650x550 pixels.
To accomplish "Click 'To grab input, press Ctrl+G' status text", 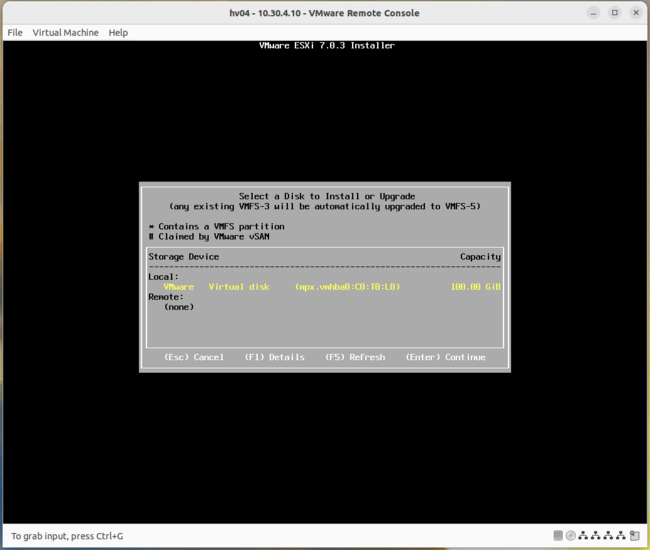I will [67, 536].
